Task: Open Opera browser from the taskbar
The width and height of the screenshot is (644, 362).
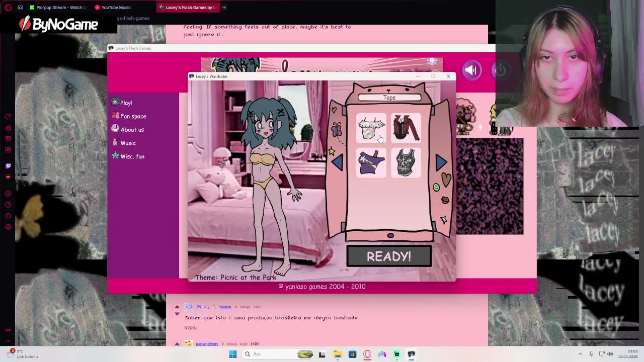Action: click(367, 354)
